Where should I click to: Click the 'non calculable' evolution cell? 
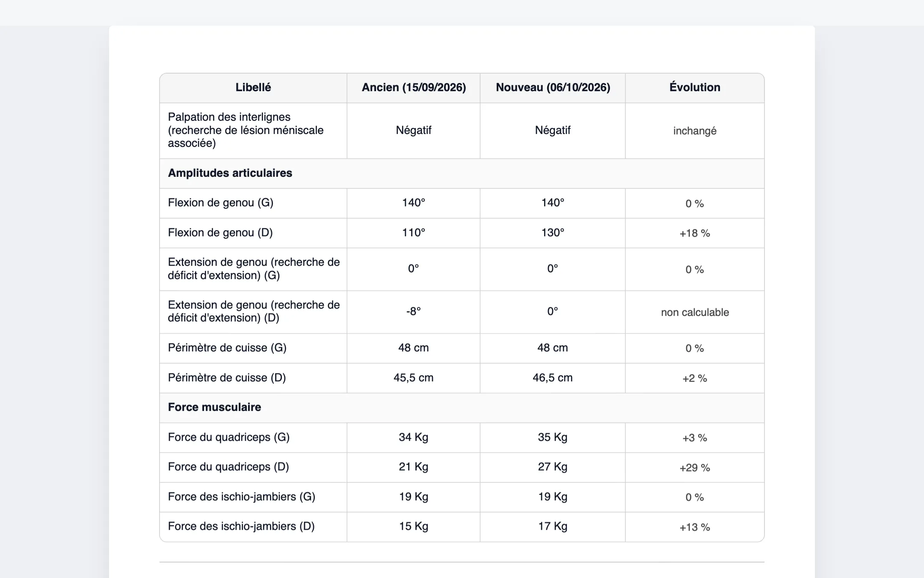(x=695, y=312)
